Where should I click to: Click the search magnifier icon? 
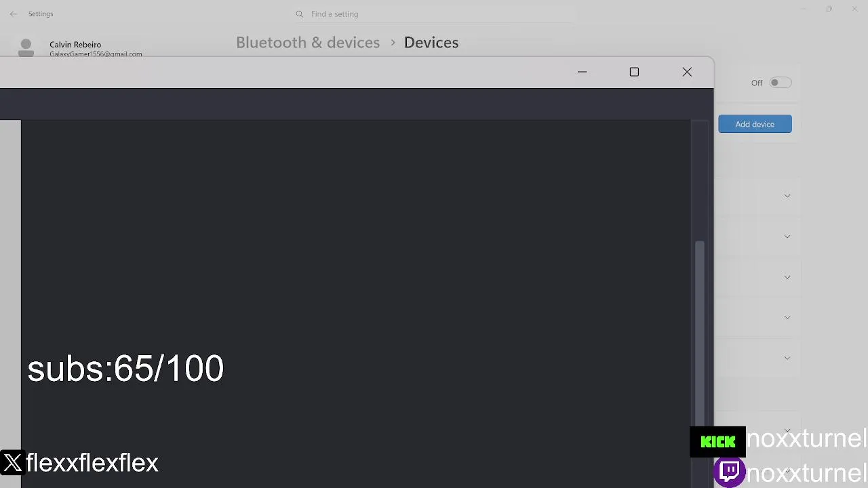click(299, 14)
